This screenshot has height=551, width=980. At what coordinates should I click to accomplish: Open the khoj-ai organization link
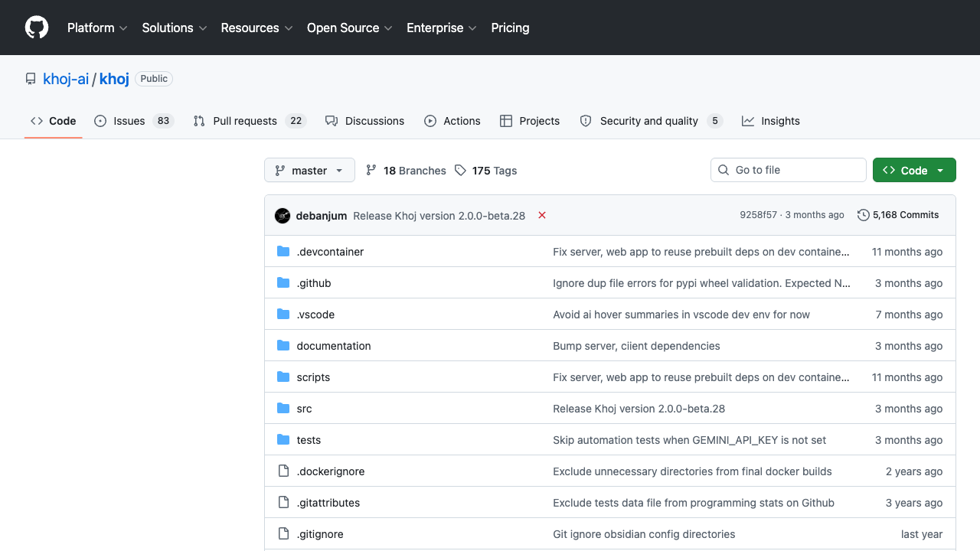[x=66, y=79]
